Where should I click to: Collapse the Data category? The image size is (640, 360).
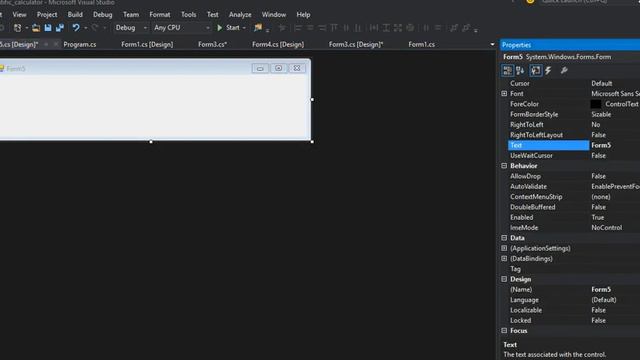(504, 238)
